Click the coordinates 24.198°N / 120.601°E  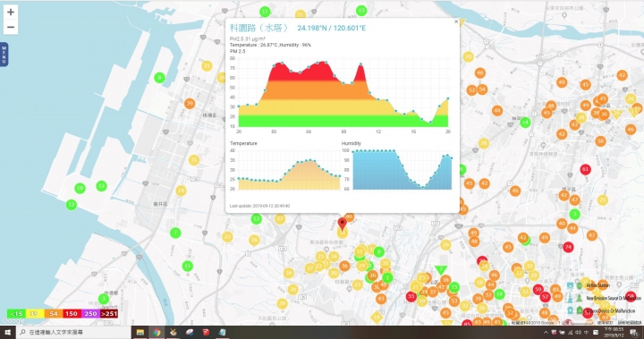(x=332, y=28)
